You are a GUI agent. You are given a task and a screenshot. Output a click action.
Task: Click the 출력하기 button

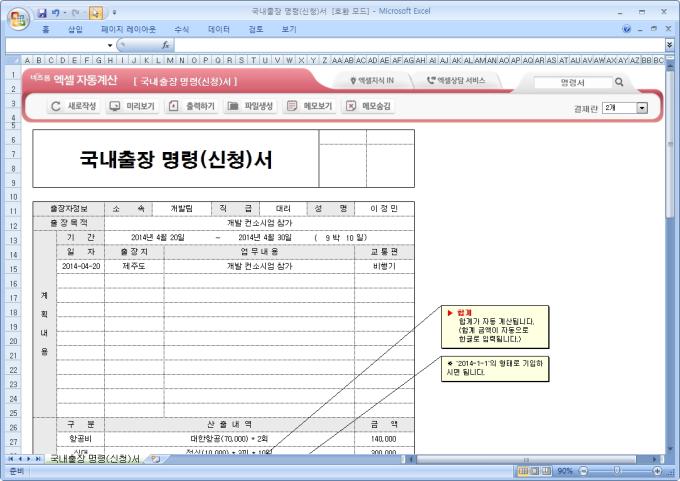coord(192,106)
